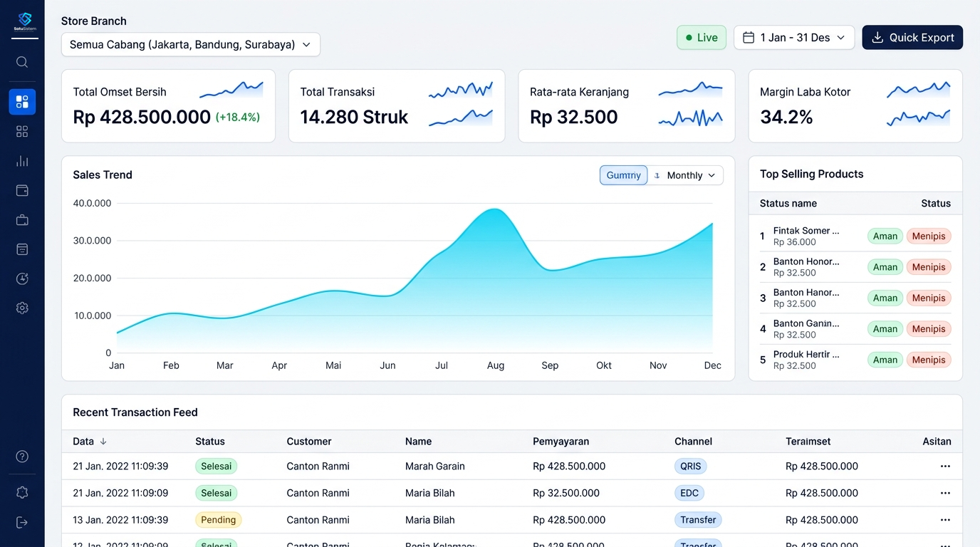980x547 pixels.
Task: Sort by the Data column arrow icon
Action: point(103,442)
